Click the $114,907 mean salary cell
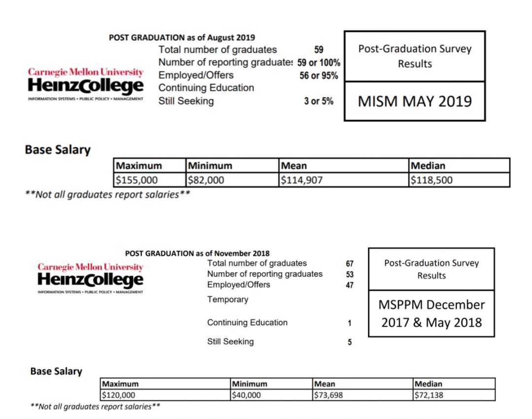Screen dimensions: 532x419 point(343,180)
